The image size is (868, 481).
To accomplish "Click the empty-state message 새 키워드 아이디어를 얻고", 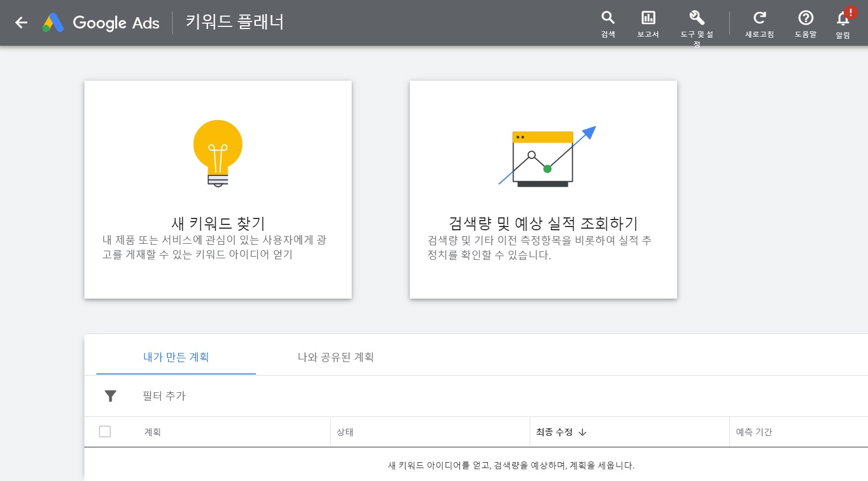I will point(511,465).
